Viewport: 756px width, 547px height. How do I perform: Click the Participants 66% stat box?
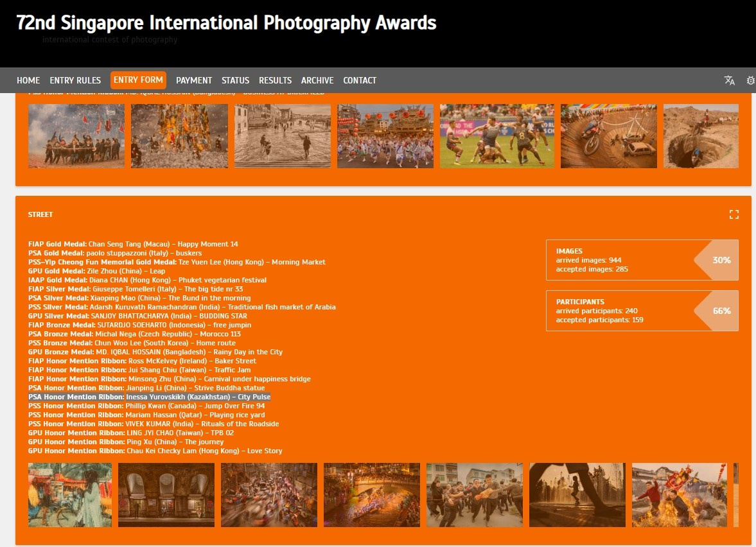tap(642, 311)
